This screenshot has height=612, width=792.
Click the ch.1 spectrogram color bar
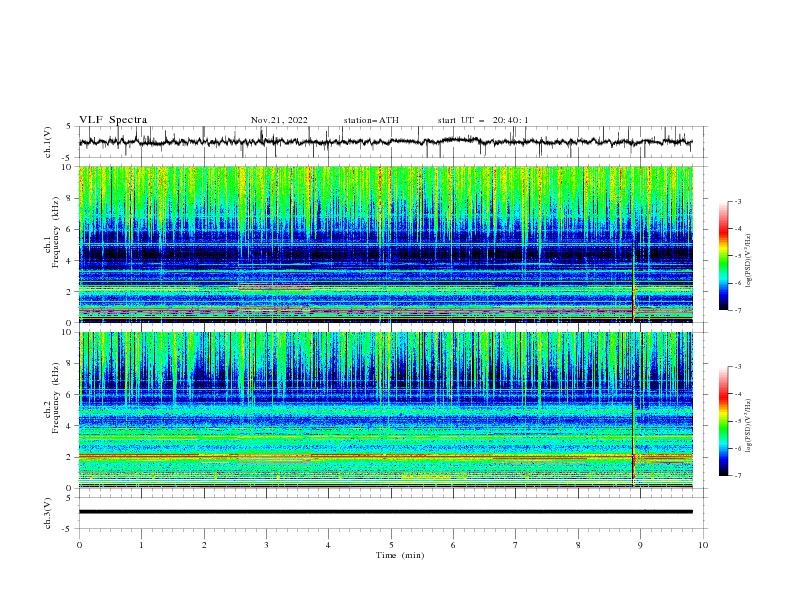click(723, 256)
